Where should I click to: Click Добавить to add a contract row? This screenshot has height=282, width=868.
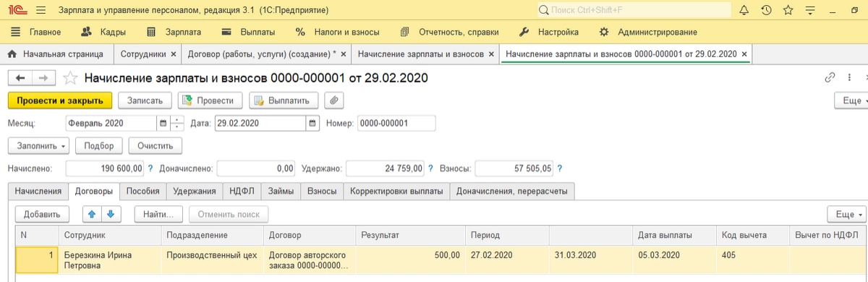(x=42, y=214)
